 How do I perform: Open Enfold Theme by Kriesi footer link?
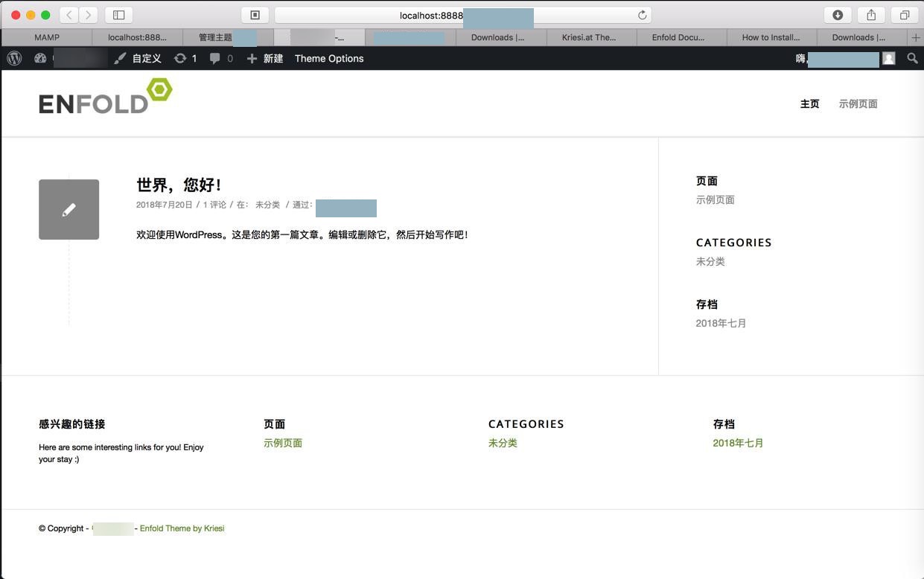pos(182,528)
